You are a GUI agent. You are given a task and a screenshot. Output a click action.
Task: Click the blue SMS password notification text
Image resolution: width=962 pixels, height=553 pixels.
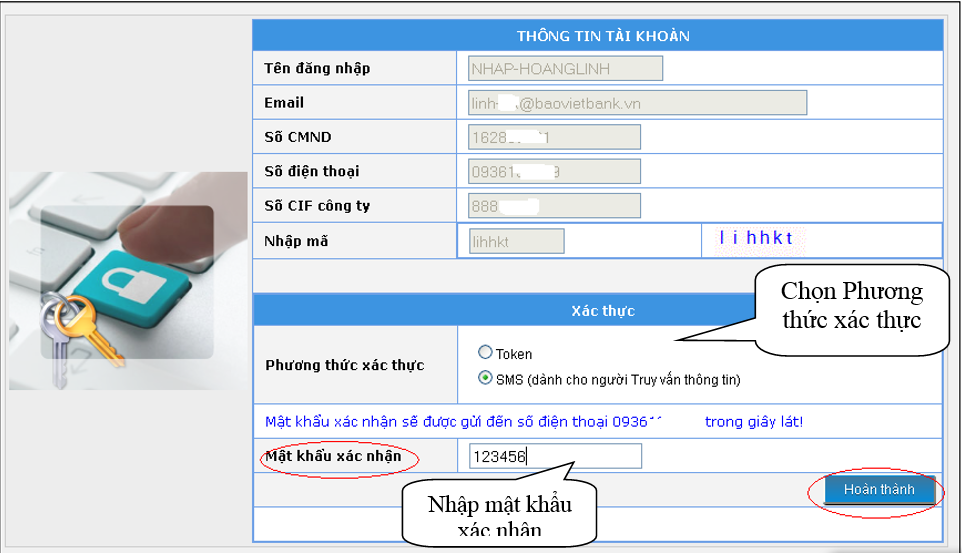[x=534, y=421]
